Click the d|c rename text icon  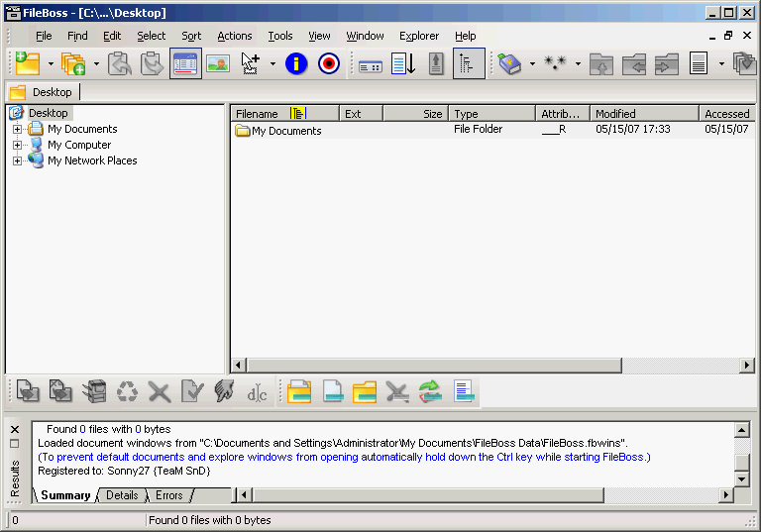tap(257, 392)
